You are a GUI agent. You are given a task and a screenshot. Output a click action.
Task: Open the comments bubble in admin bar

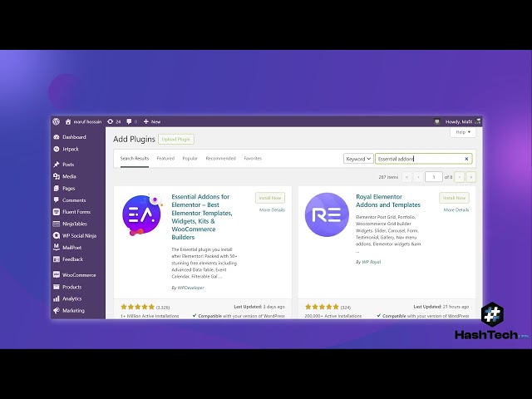click(131, 121)
